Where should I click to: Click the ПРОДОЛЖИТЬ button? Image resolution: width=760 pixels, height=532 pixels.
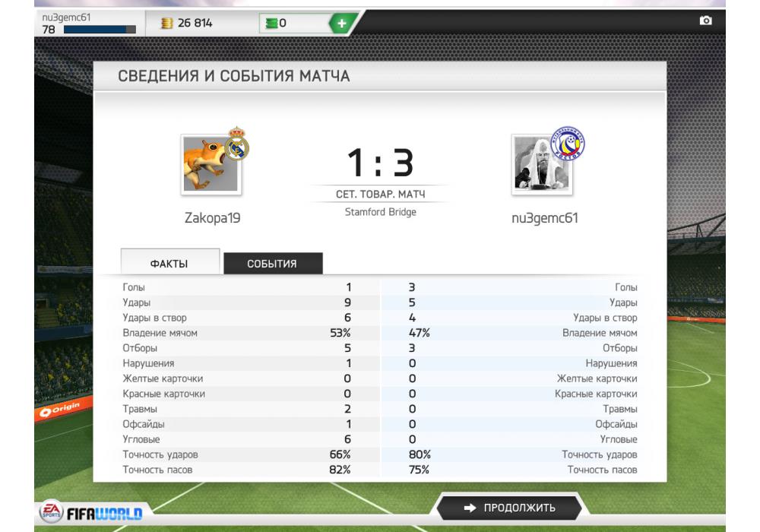coord(509,507)
